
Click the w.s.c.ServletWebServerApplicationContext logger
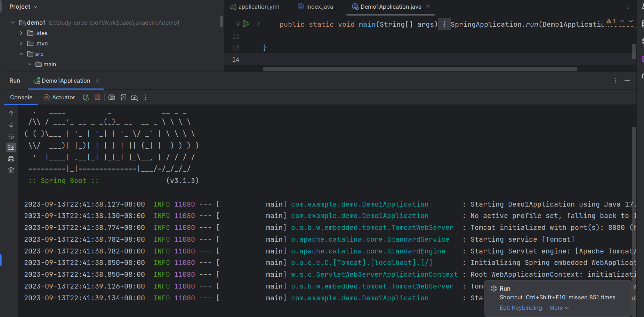375,274
